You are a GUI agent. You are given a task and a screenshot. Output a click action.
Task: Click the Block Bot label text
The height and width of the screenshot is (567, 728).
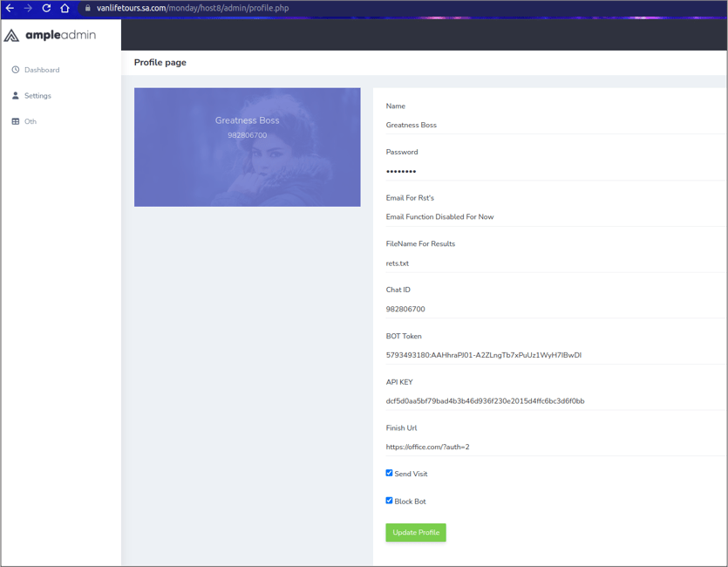(x=410, y=501)
